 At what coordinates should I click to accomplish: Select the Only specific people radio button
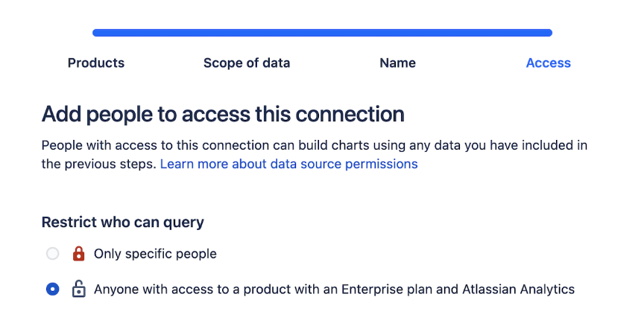53,254
